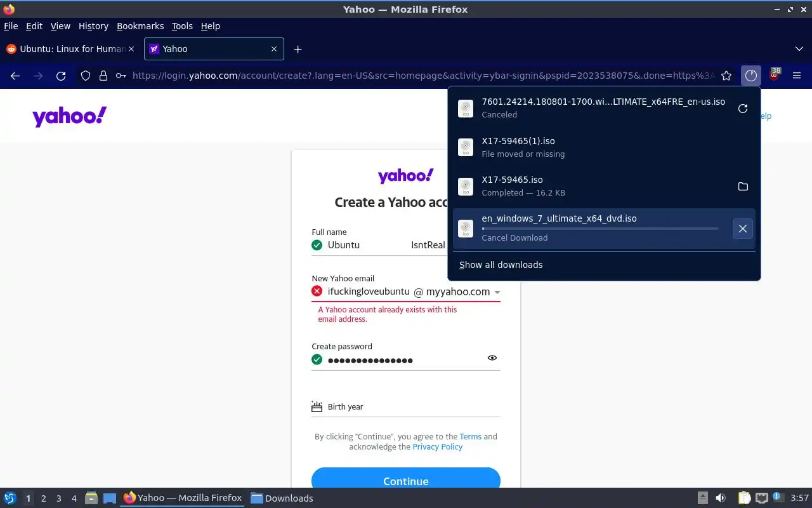Click the site security padlock icon
The height and width of the screenshot is (508, 812).
pyautogui.click(x=103, y=76)
